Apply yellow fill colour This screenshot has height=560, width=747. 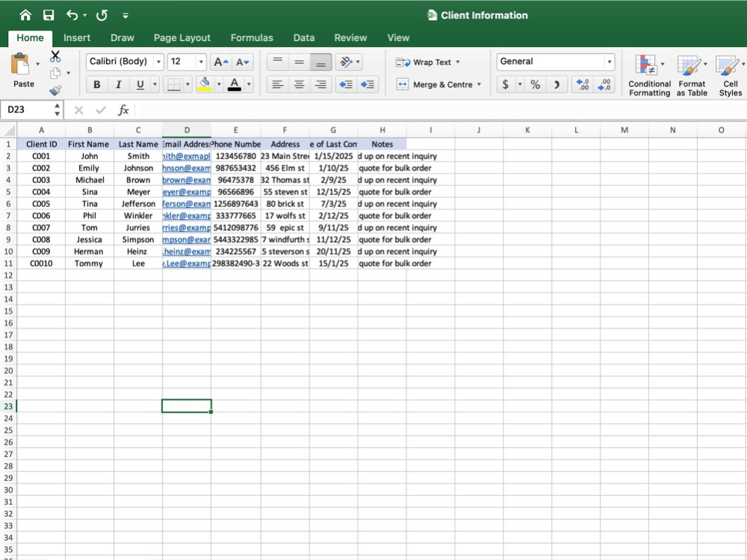pyautogui.click(x=205, y=85)
